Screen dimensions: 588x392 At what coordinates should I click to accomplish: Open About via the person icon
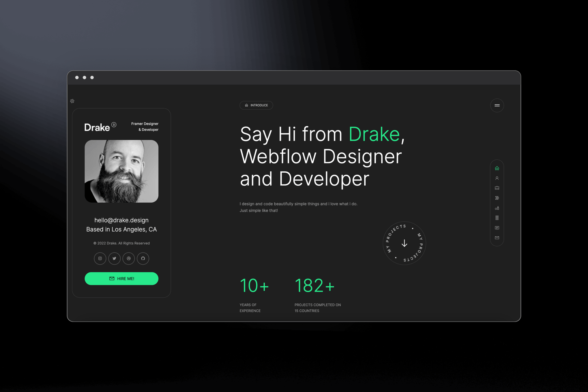click(497, 178)
